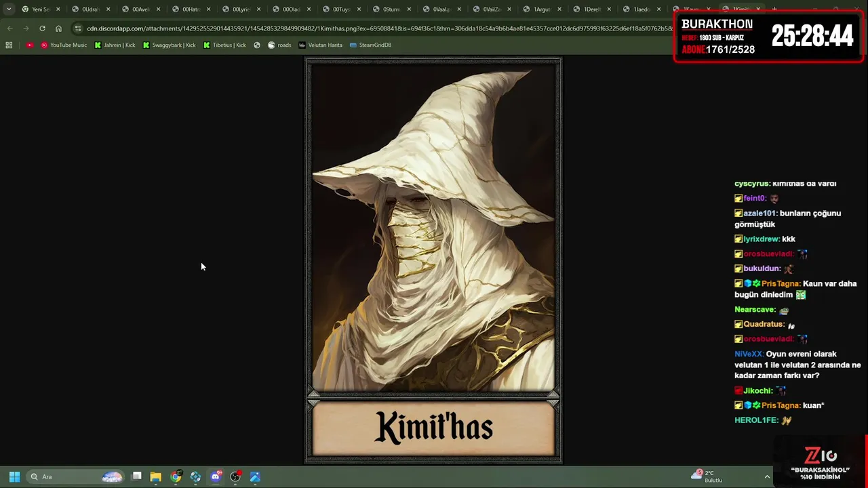
Task: Close the 0Vaal tab
Action: coord(459,9)
